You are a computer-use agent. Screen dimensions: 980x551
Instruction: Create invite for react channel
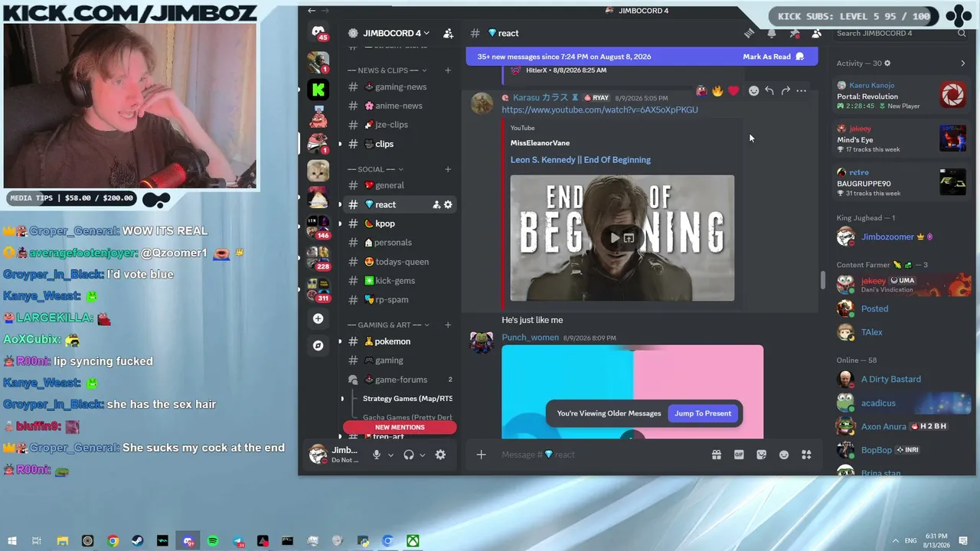[x=436, y=204]
